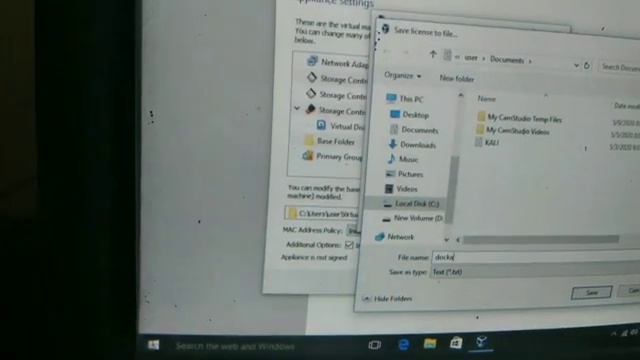640x360 pixels.
Task: Select New Volume (D:) in sidebar
Action: (x=412, y=218)
